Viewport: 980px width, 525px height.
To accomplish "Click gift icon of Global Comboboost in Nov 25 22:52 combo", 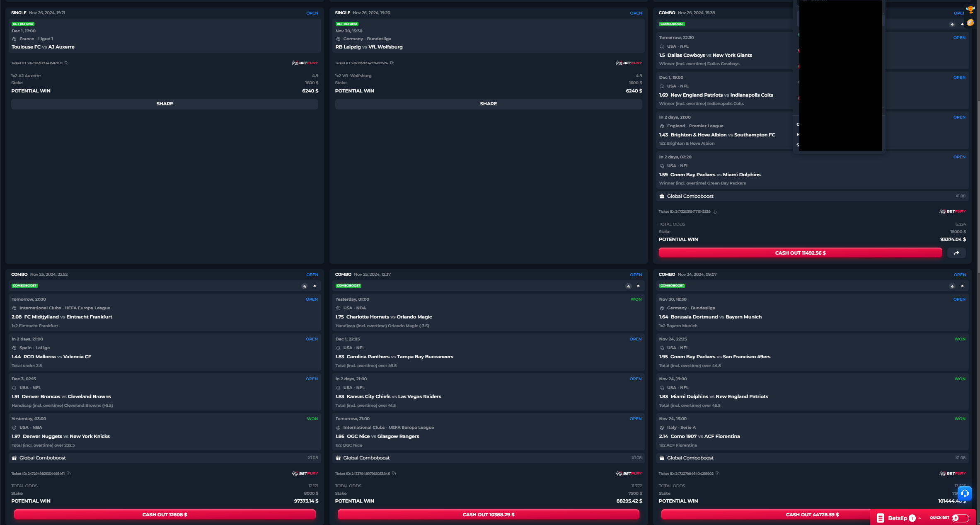I will coord(14,458).
